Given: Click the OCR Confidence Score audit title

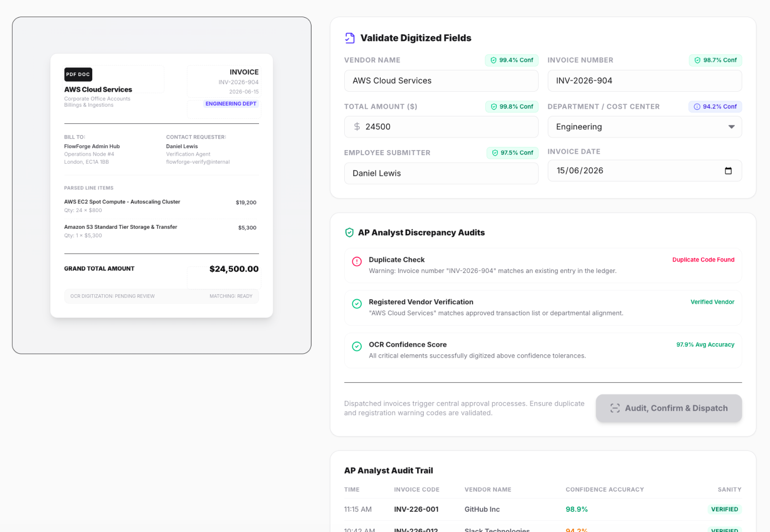Looking at the screenshot, I should point(408,345).
